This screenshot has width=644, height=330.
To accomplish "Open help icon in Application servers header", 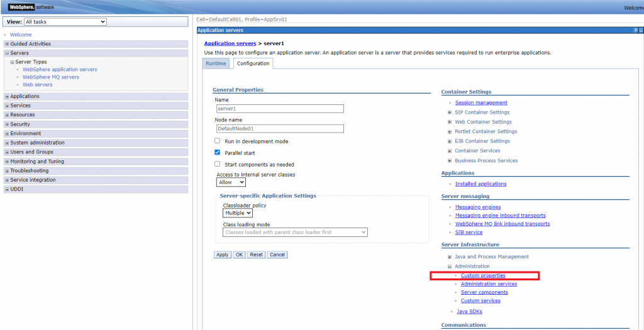I will point(636,30).
